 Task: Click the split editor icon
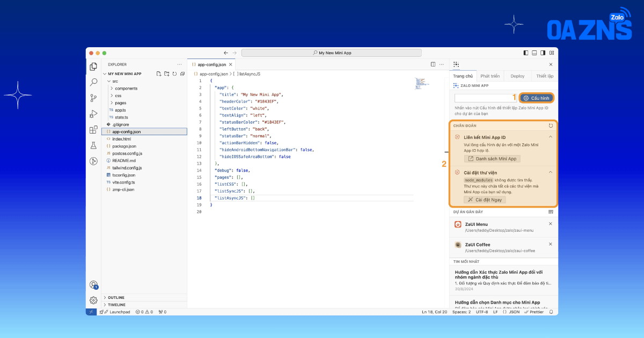coord(434,64)
